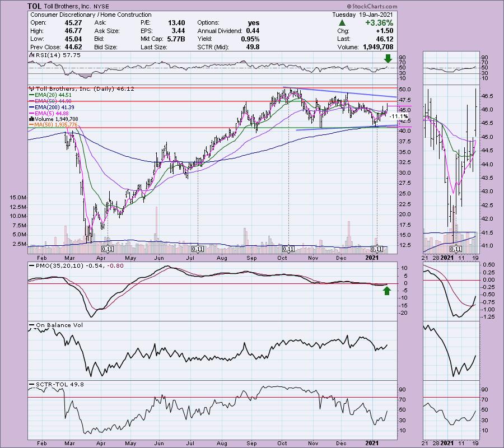Click the -11.1% annotation label on the price chart
504x448 pixels.
coord(400,116)
